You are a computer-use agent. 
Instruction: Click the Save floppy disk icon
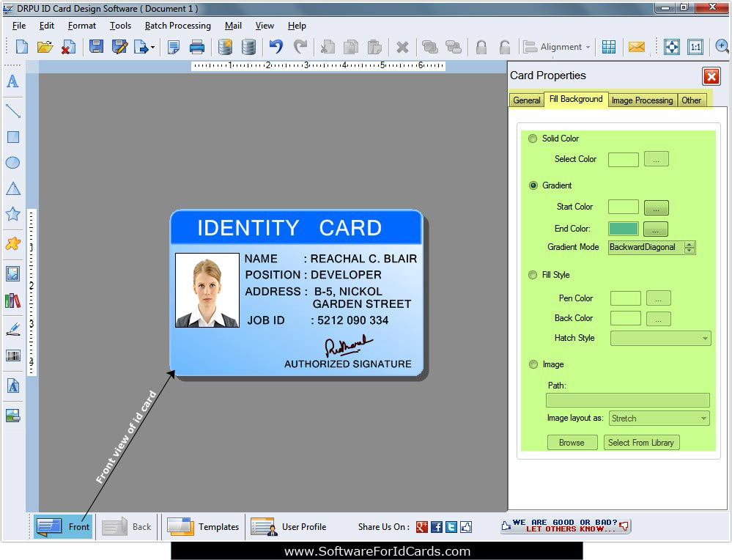coord(96,47)
